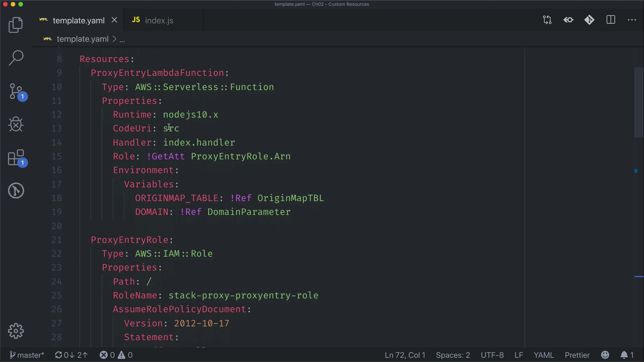Toggle split editor layout
Viewport: 644px width, 362px height.
point(611,20)
